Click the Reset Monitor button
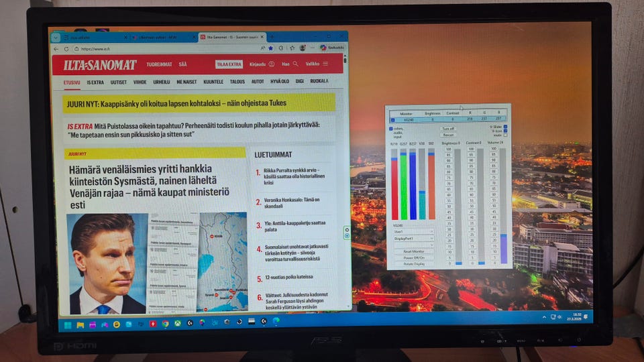 point(414,251)
